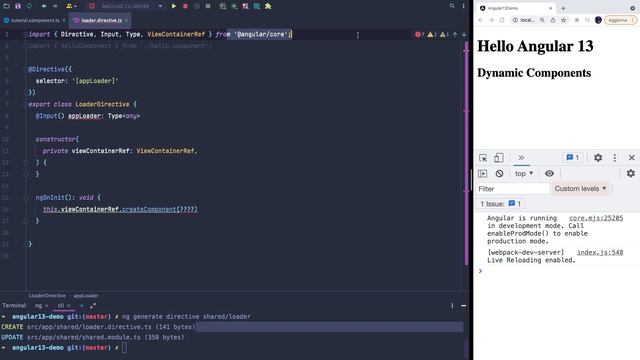
Task: Select the Angular13Demo browser tab
Action: tap(516, 8)
